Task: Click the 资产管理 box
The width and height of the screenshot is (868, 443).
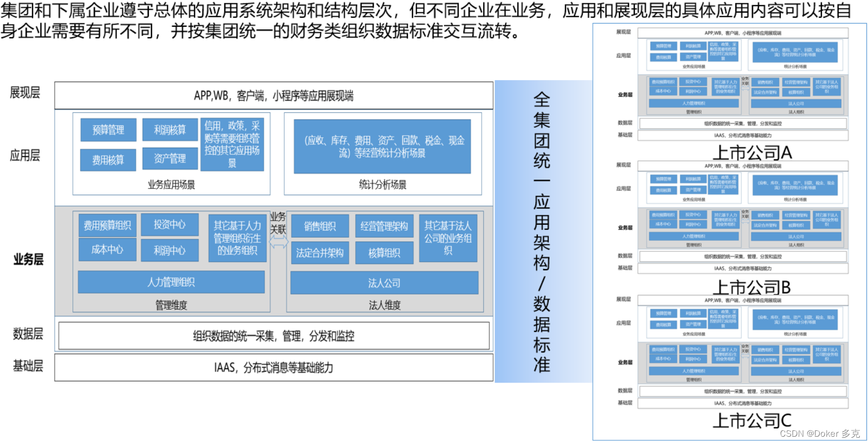Action: click(170, 159)
